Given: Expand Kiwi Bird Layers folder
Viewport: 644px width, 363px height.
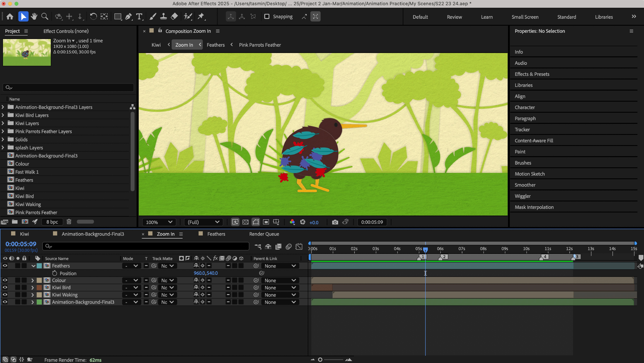Looking at the screenshot, I should point(3,115).
